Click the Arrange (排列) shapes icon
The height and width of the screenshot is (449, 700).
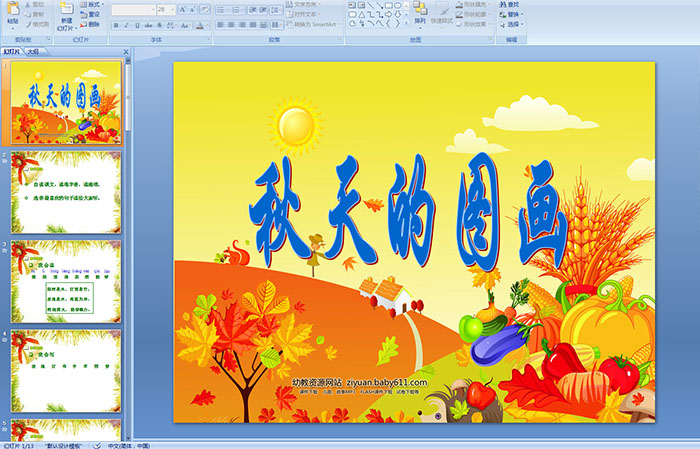pos(420,8)
